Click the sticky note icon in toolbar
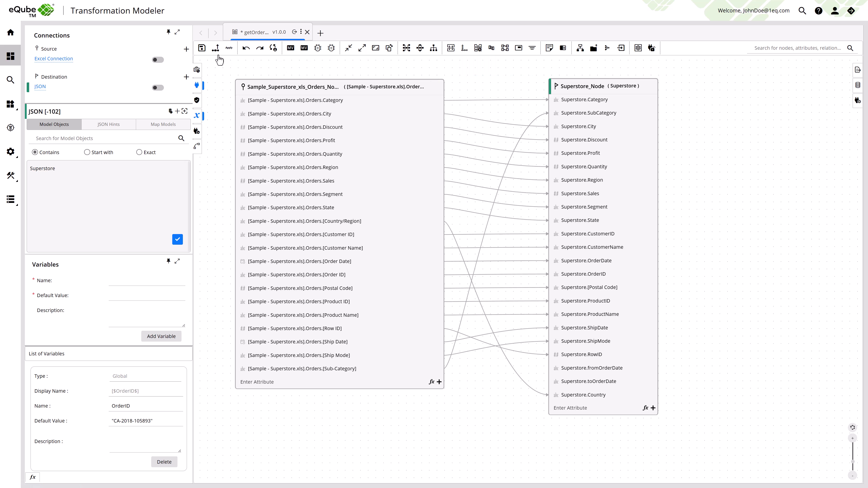 coord(549,48)
